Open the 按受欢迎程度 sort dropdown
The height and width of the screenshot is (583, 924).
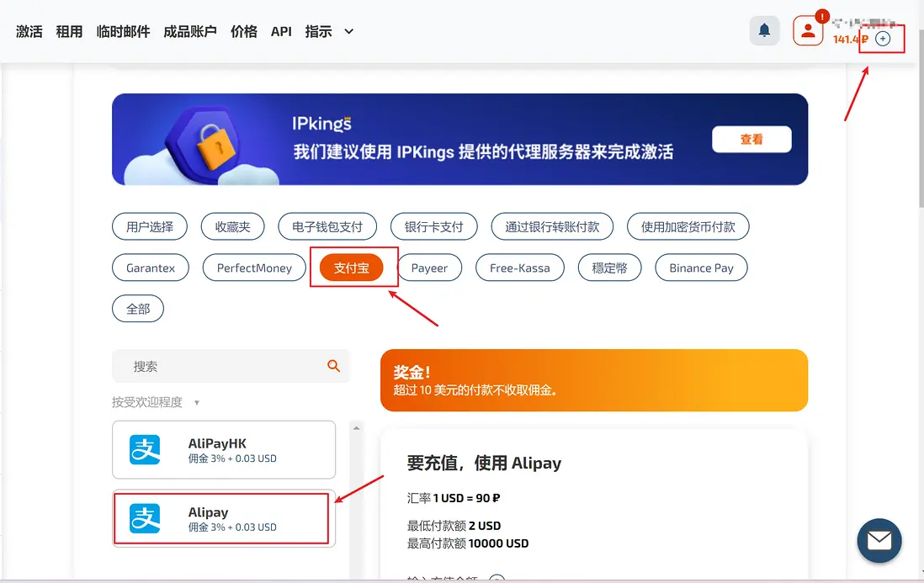click(156, 402)
